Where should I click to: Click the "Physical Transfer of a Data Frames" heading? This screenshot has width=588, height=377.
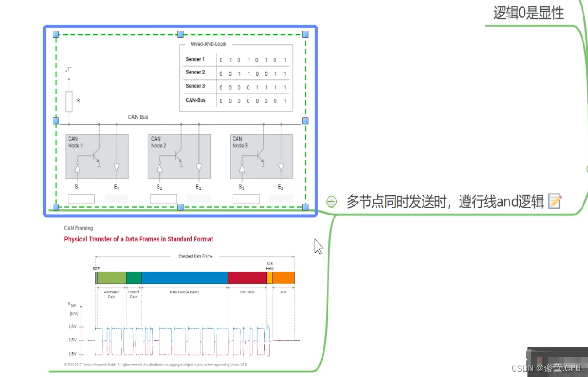coord(138,239)
